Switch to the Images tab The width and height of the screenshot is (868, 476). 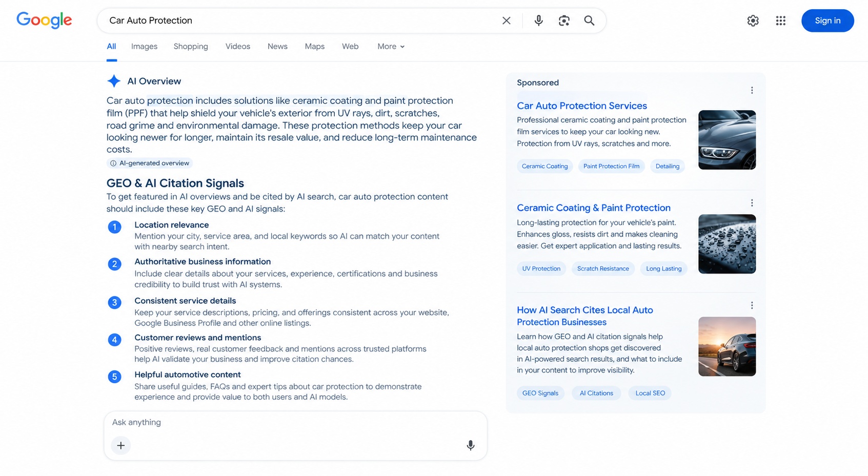(x=144, y=46)
